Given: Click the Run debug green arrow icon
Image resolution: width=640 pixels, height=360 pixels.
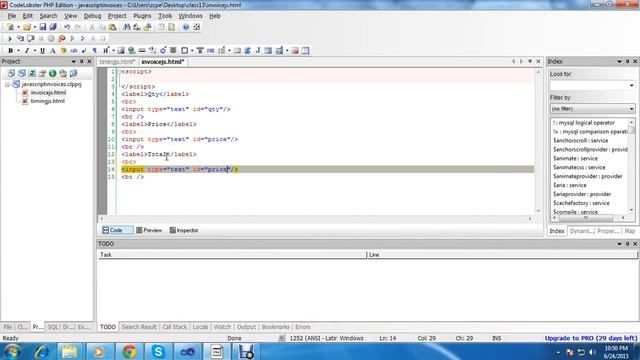Looking at the screenshot, I should (x=10, y=38).
